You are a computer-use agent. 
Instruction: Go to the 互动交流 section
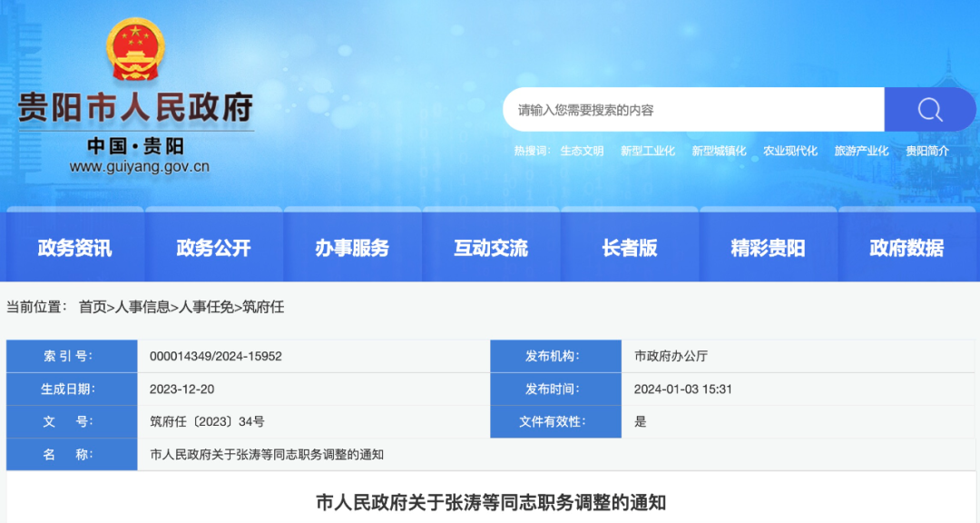(491, 248)
